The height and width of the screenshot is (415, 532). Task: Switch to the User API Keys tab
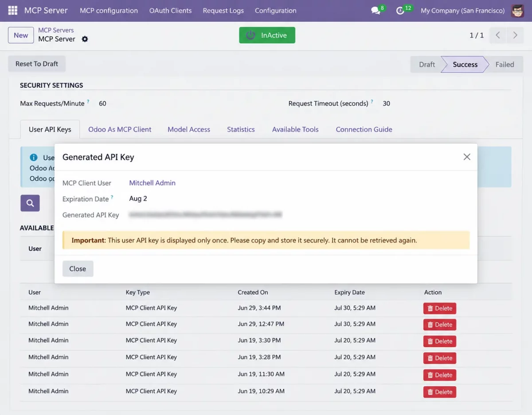tap(50, 129)
